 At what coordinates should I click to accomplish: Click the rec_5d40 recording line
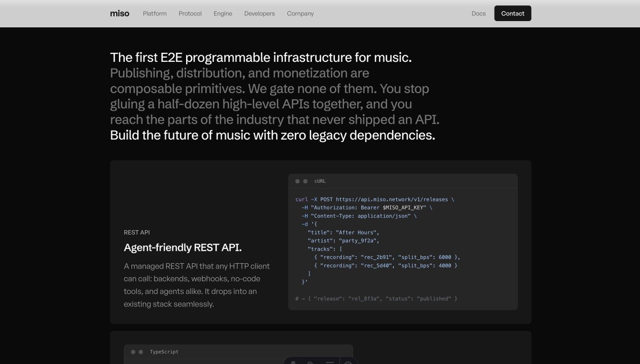point(386,265)
